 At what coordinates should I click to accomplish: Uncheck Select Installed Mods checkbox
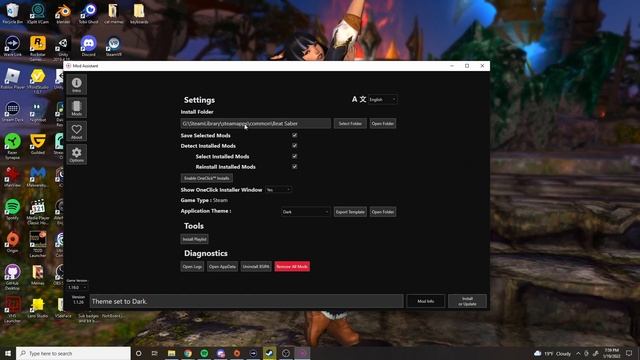point(294,156)
